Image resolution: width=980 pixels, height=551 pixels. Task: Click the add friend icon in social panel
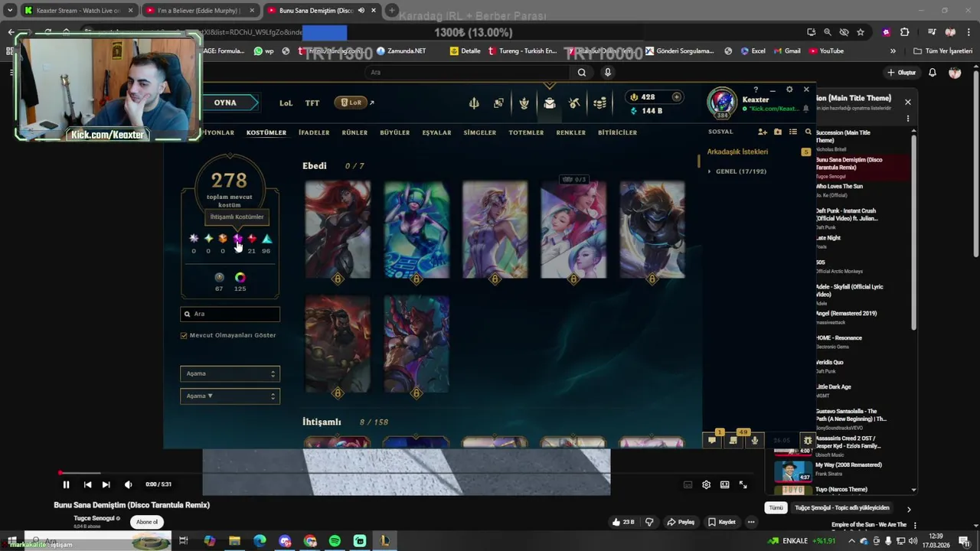click(763, 132)
